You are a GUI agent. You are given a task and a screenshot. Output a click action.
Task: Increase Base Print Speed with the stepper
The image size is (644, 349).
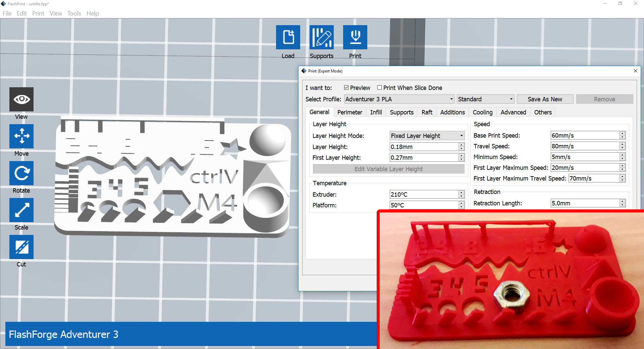click(623, 134)
